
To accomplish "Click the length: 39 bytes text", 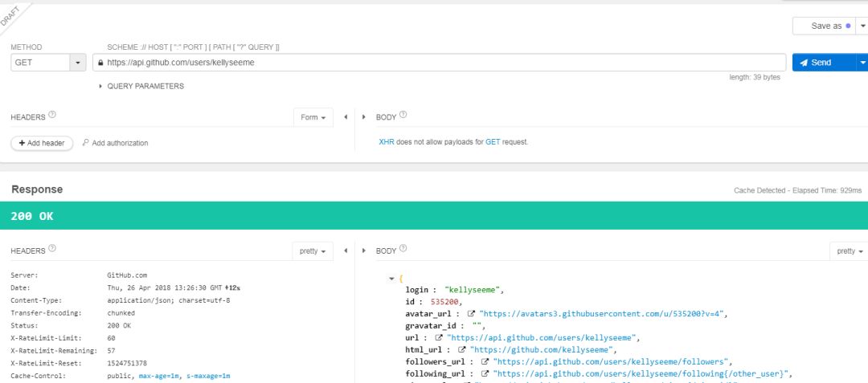I will 755,77.
